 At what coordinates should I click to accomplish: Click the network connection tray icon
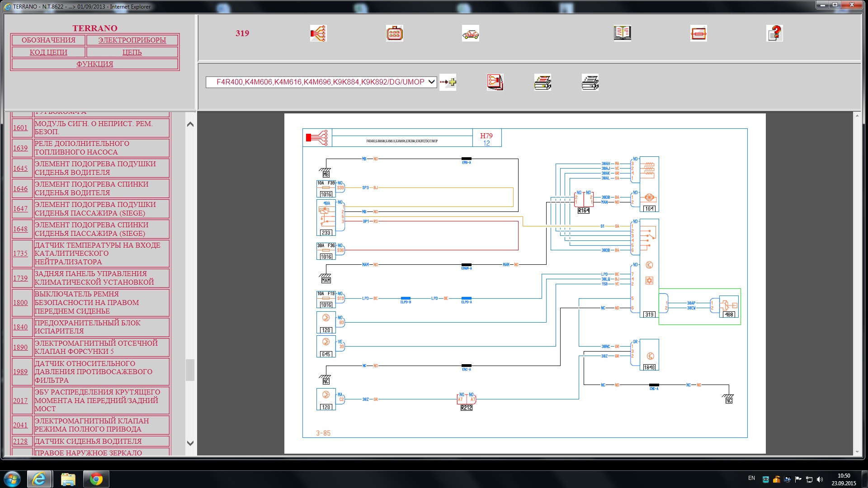[x=809, y=479]
